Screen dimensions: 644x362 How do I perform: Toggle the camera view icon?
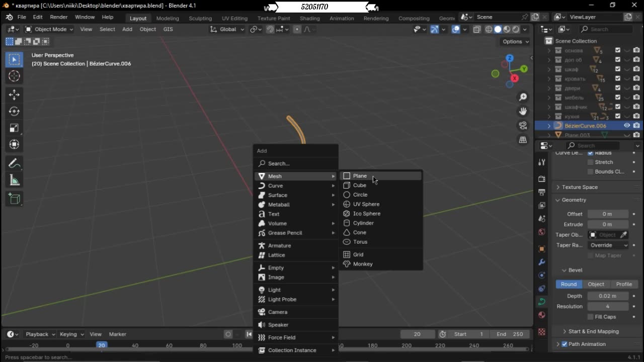coord(523,126)
